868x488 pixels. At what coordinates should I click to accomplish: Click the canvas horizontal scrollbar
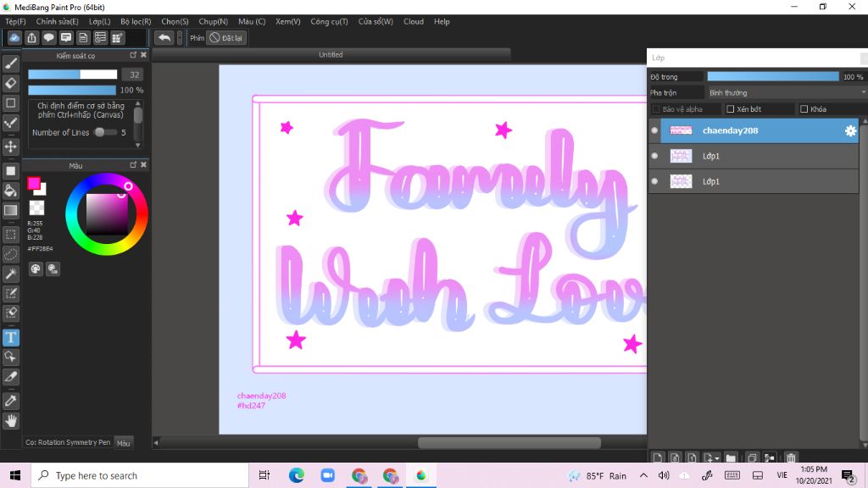click(x=509, y=442)
